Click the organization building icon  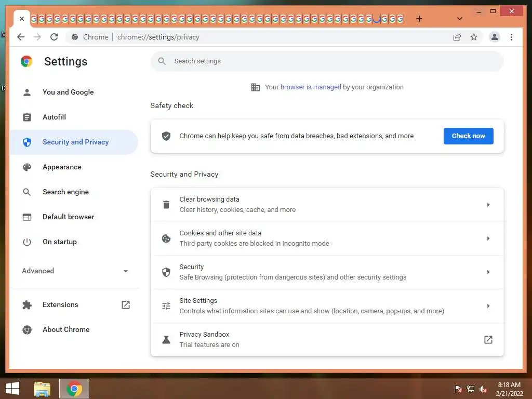[x=255, y=87]
